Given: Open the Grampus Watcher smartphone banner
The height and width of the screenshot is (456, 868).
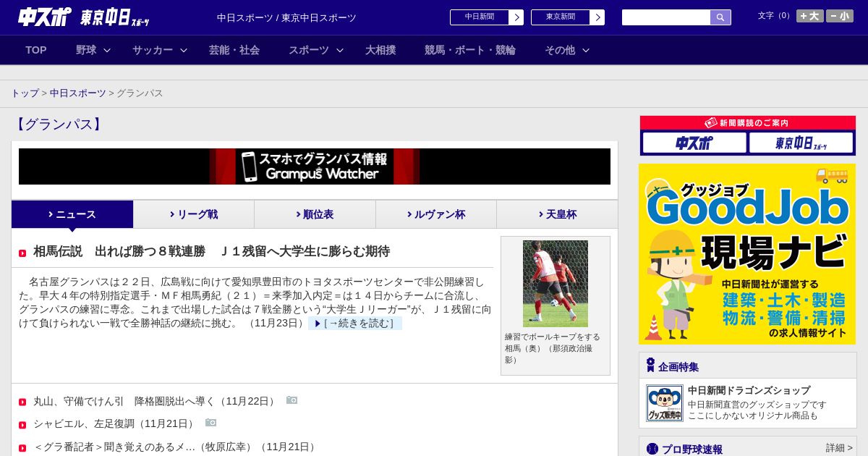Looking at the screenshot, I should coord(315,166).
